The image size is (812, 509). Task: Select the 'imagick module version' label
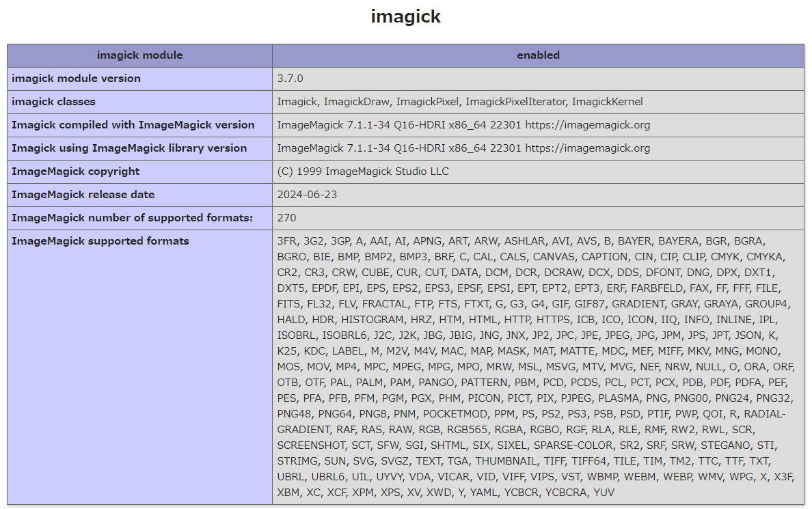click(x=76, y=79)
